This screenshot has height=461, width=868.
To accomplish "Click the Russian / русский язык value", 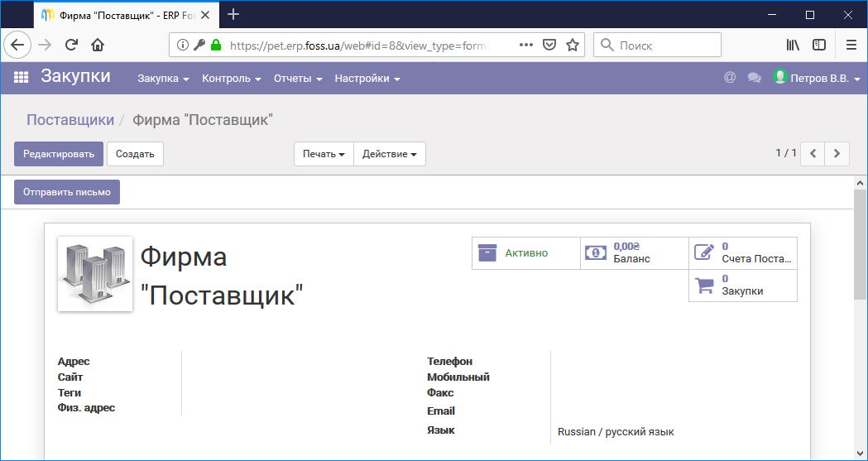I will coord(616,432).
